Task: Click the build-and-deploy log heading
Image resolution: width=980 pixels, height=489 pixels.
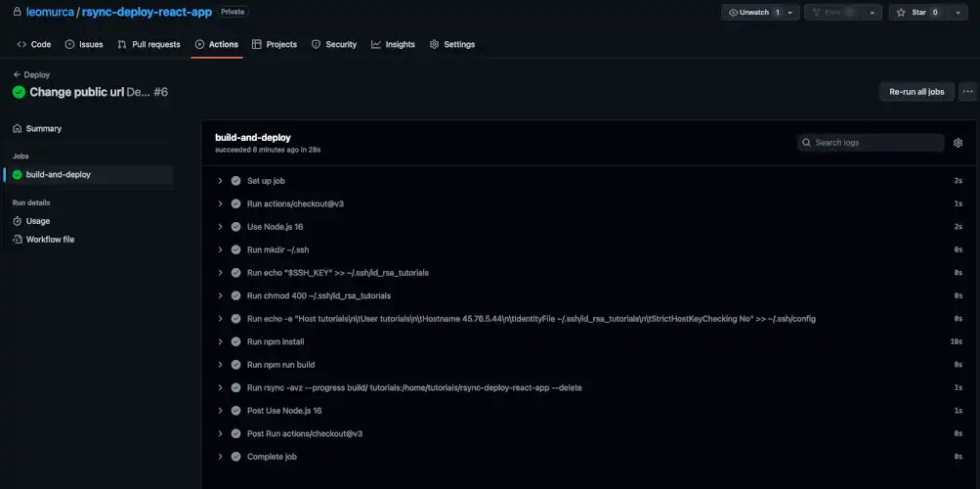Action: click(253, 138)
